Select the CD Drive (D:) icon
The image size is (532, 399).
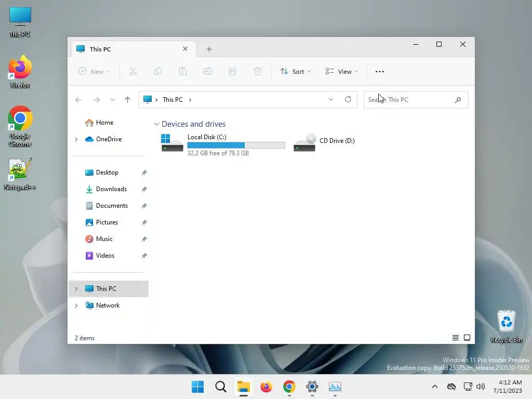coord(304,142)
